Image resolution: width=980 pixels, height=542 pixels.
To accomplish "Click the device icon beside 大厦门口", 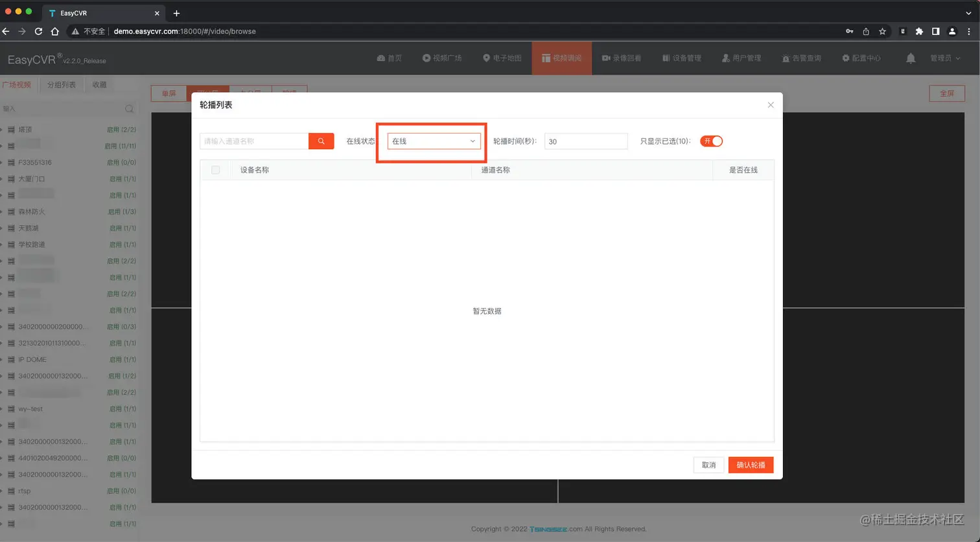I will coord(11,179).
